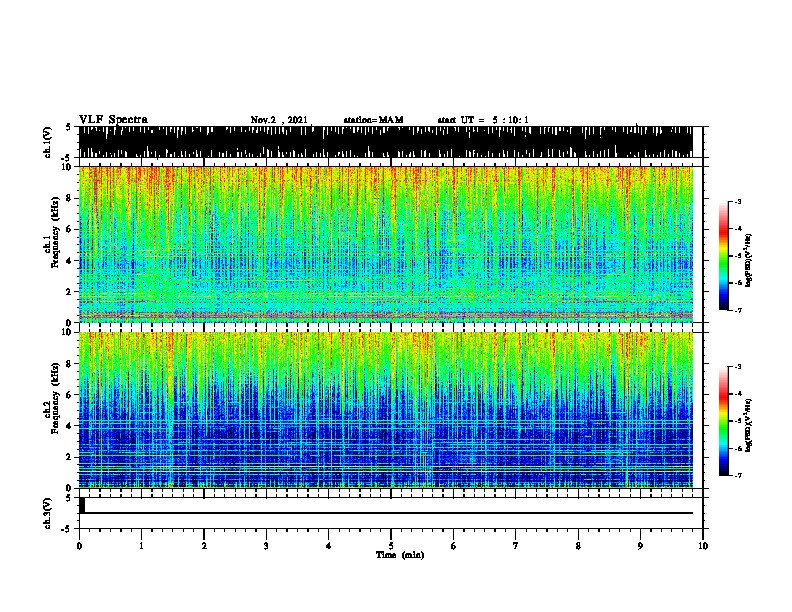The width and height of the screenshot is (792, 612).
Task: Click tick label '7' on the Time axis
Action: [x=516, y=546]
